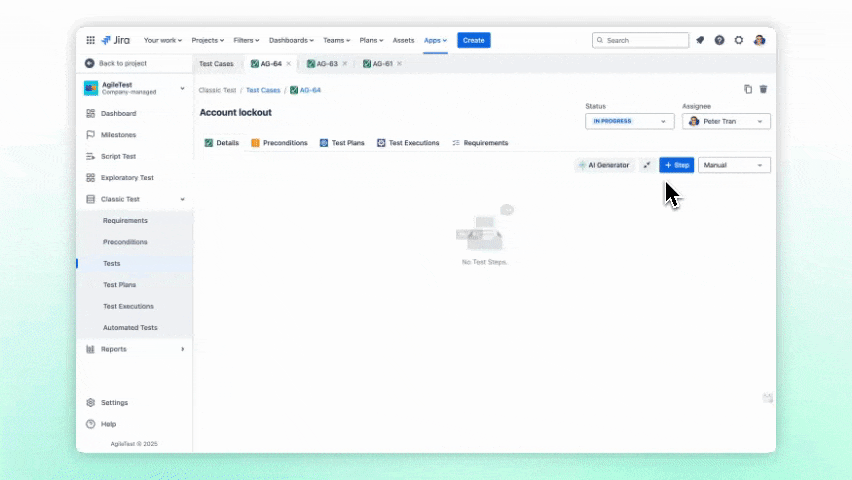Click the collapse steps arrows icon
This screenshot has height=480, width=852.
[647, 165]
